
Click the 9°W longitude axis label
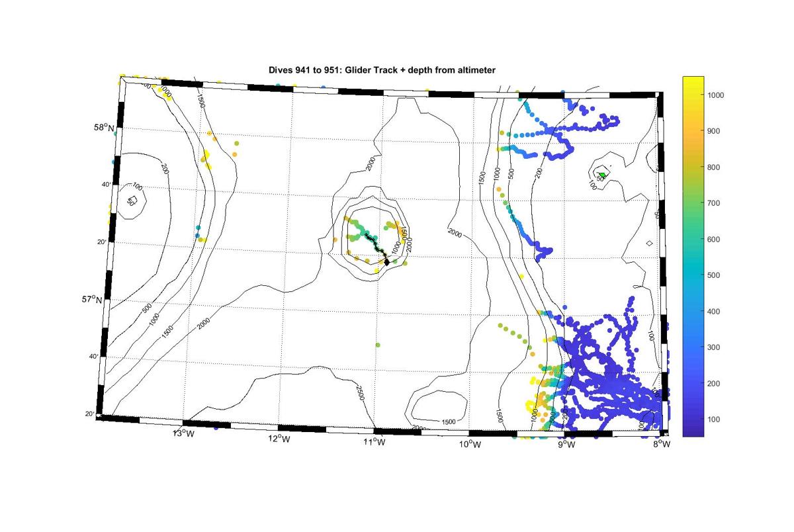566,445
